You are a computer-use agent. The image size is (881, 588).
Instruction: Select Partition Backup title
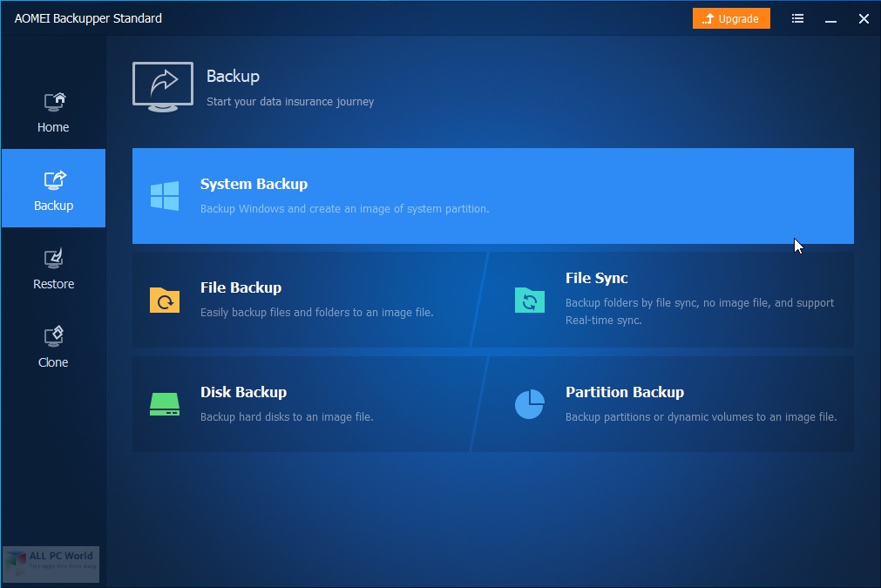[625, 392]
